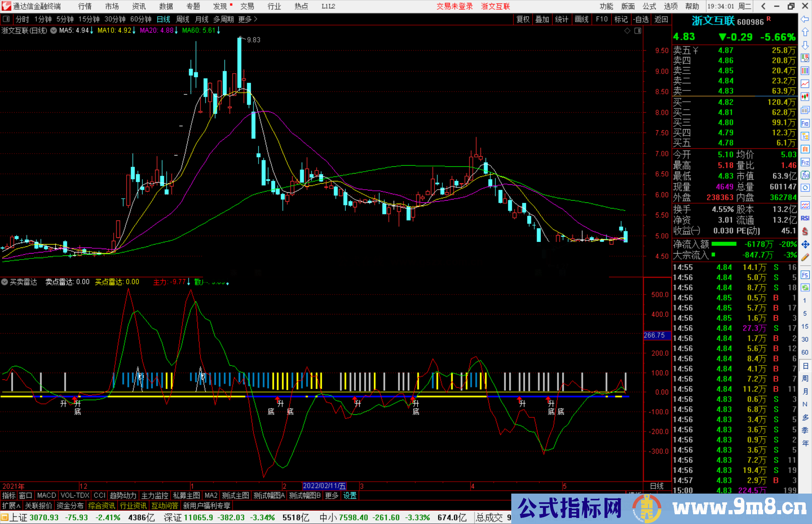Open the quote list grid icon
Viewport: 812px width, 524px height.
tap(805, 70)
